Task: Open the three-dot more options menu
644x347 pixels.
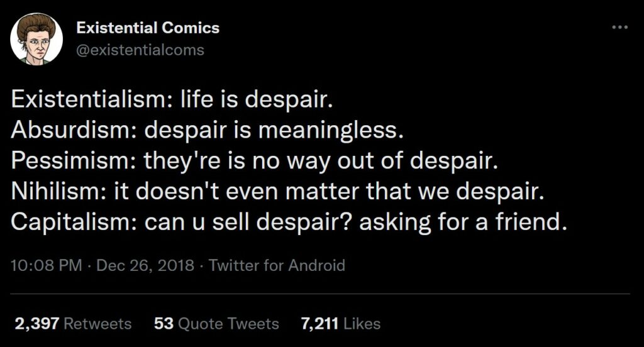Action: pyautogui.click(x=619, y=28)
